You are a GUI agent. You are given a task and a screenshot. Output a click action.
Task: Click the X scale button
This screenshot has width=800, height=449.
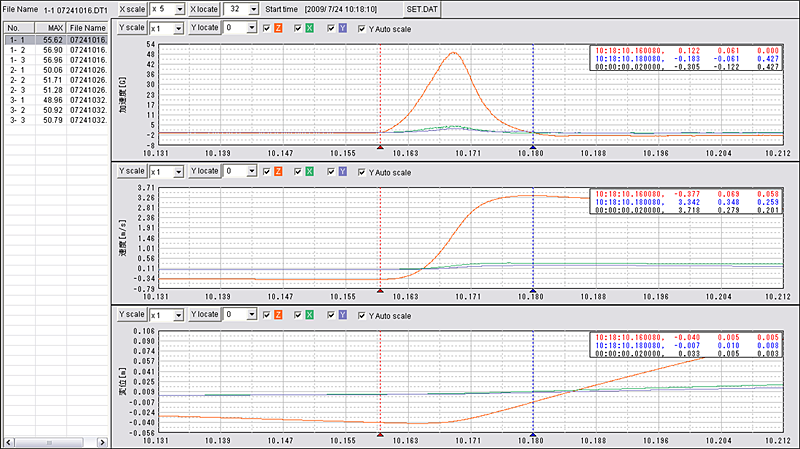pyautogui.click(x=132, y=9)
